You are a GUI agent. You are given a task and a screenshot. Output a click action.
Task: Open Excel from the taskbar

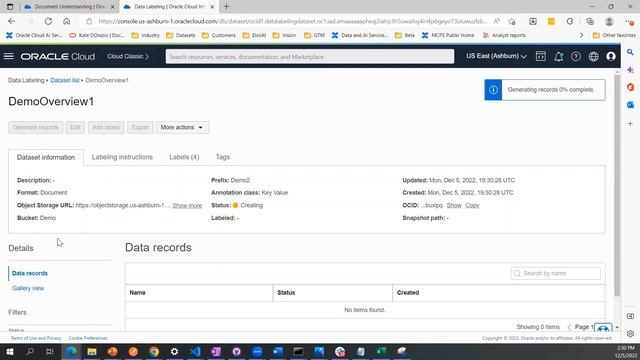pyautogui.click(x=381, y=351)
